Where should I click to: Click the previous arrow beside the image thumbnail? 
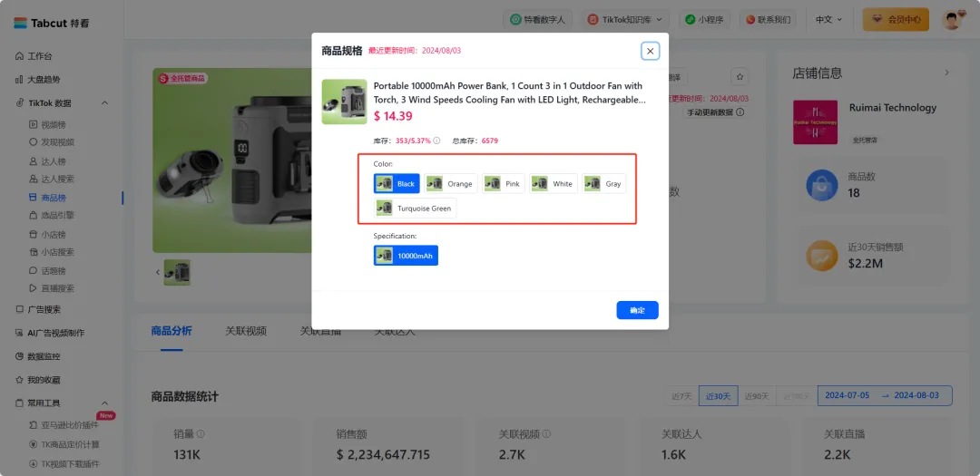158,272
